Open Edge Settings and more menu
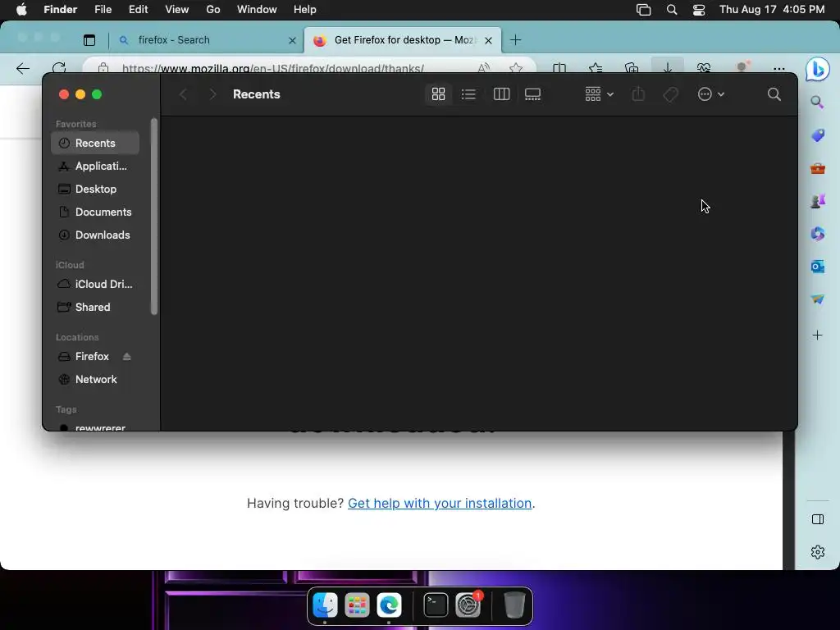Viewport: 840px width, 630px height. click(779, 69)
